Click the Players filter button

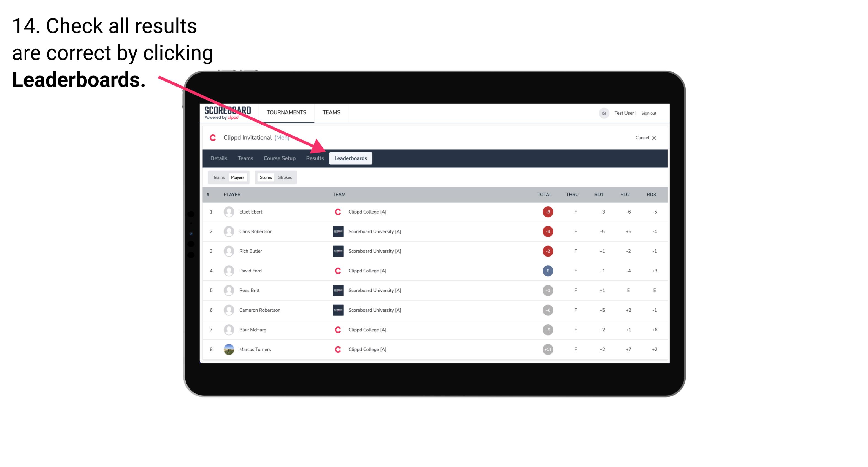(237, 177)
